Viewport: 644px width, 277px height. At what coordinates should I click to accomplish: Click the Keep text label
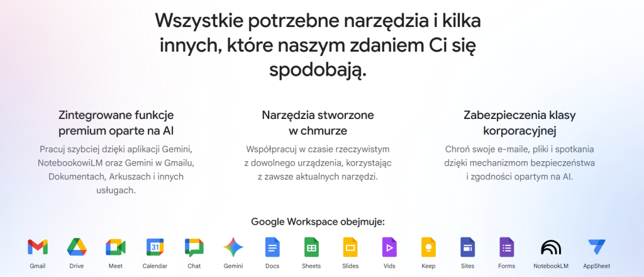(428, 266)
